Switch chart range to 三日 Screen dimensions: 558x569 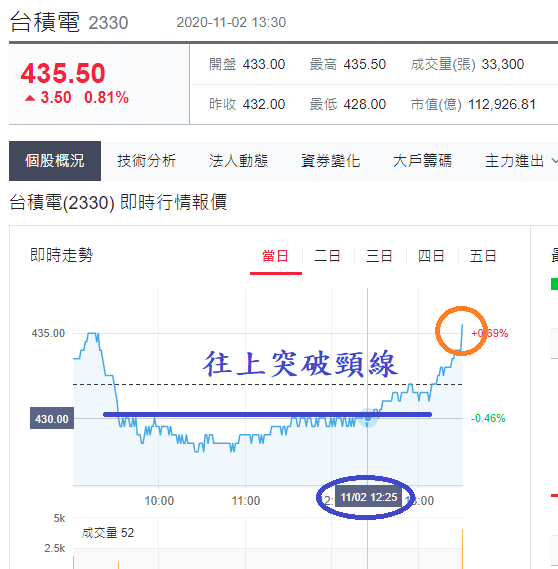click(379, 256)
